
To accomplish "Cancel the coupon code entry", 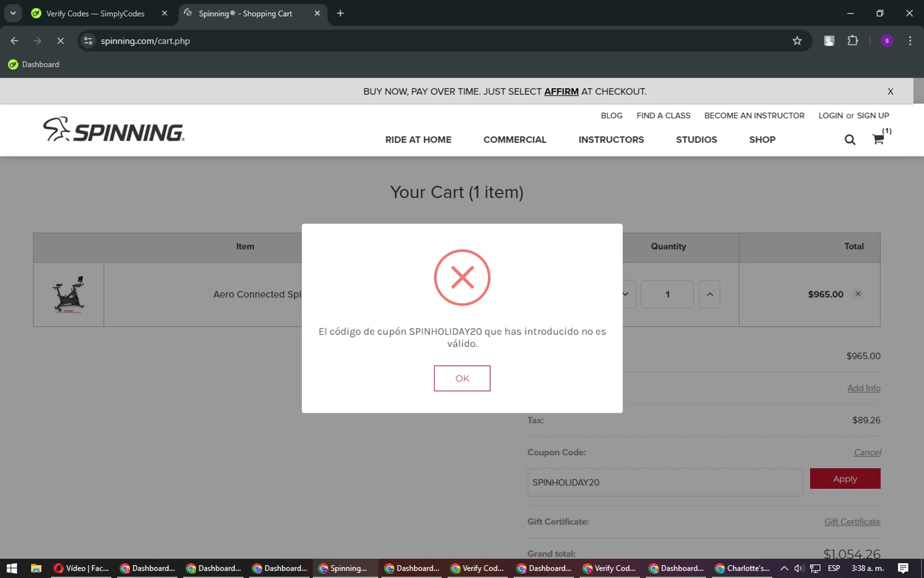I will pos(867,452).
